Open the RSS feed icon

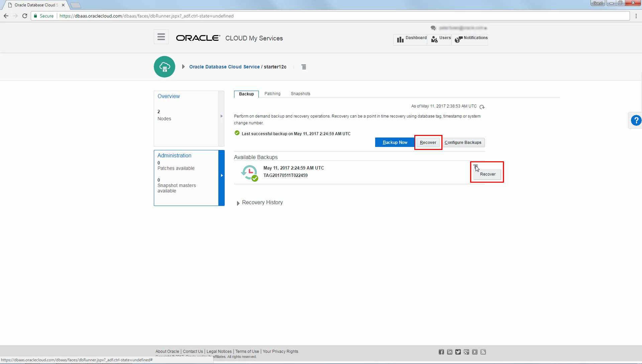pyautogui.click(x=483, y=352)
